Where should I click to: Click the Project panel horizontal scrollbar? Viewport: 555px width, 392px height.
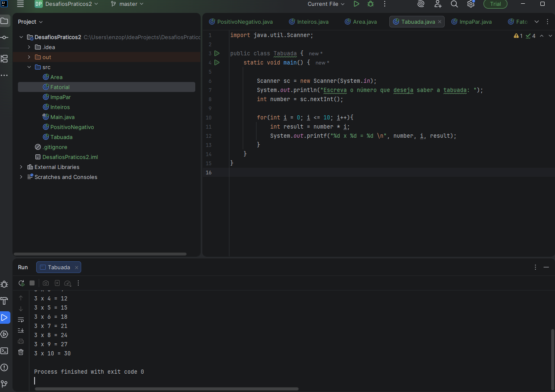click(100, 254)
